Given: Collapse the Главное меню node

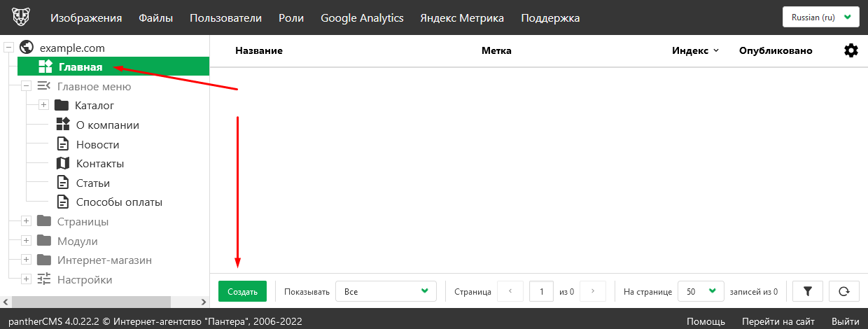Looking at the screenshot, I should tap(26, 87).
